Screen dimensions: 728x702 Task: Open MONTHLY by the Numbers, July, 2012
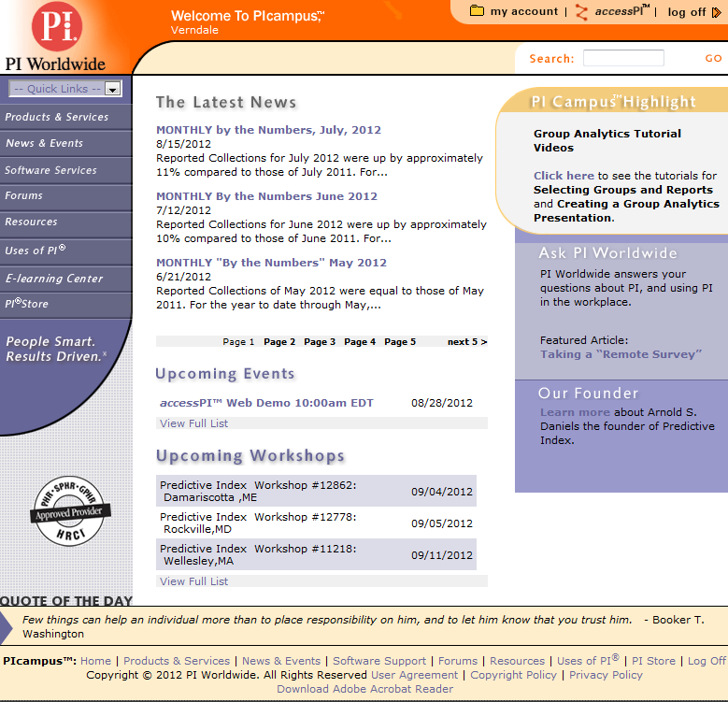pyautogui.click(x=268, y=130)
